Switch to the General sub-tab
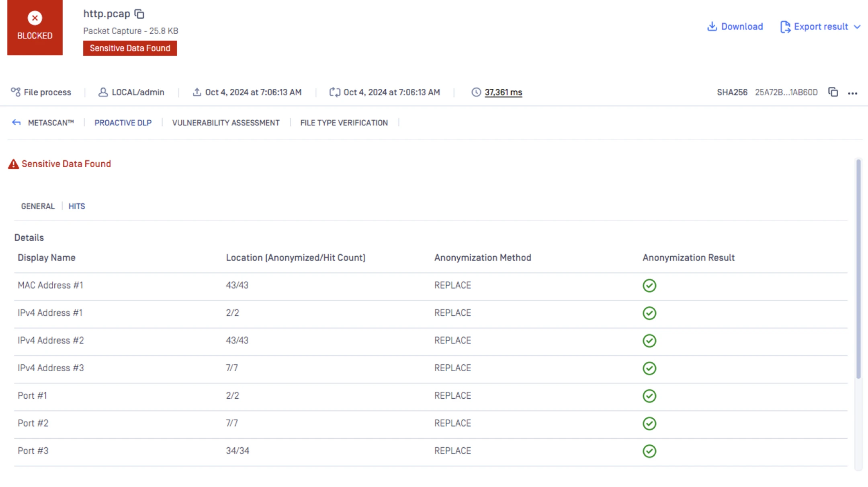 point(38,206)
